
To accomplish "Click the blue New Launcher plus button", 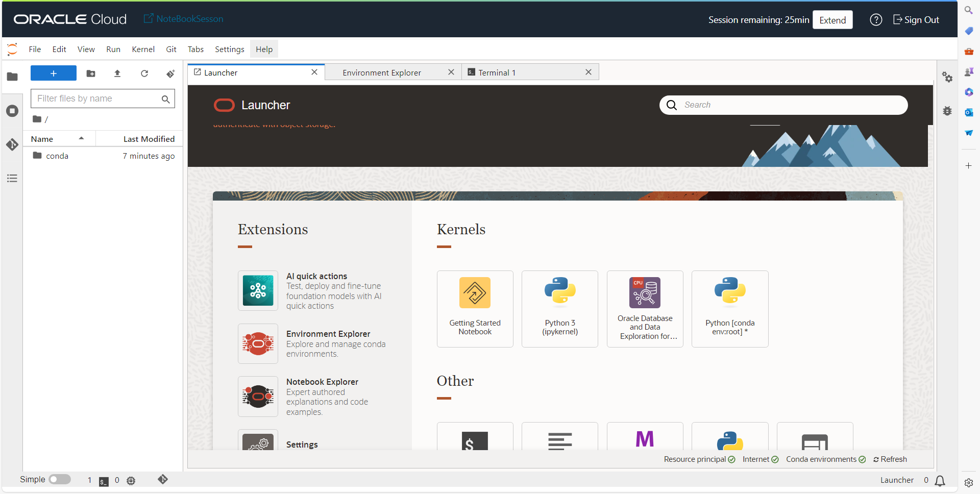I will tap(54, 73).
